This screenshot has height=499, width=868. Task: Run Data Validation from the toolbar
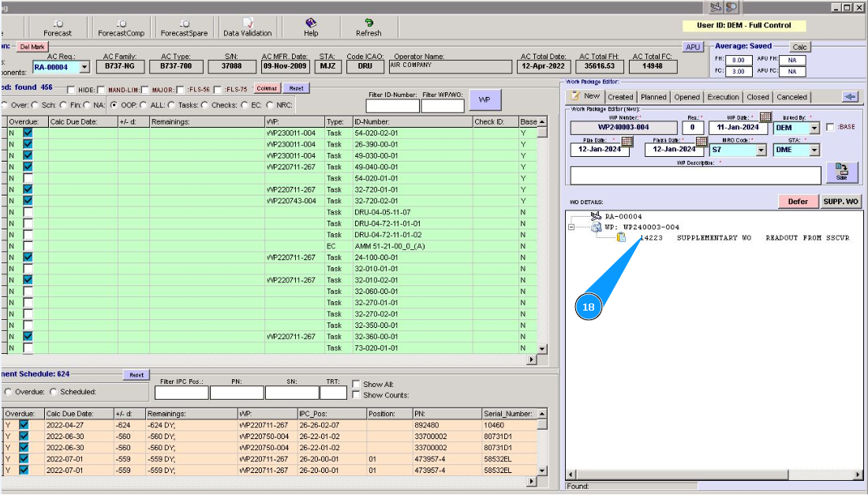tap(247, 28)
